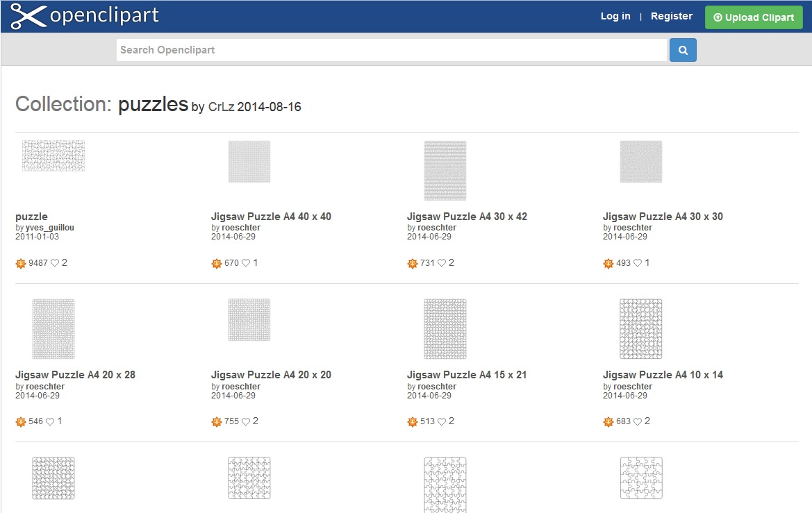Click the Openclipart scissors logo
The height and width of the screenshot is (513, 812).
pos(85,16)
